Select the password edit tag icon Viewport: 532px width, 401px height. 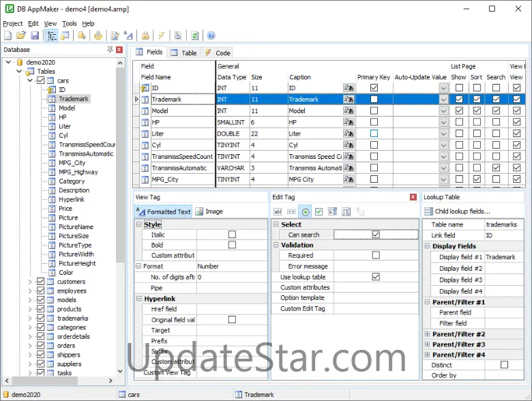[x=291, y=211]
